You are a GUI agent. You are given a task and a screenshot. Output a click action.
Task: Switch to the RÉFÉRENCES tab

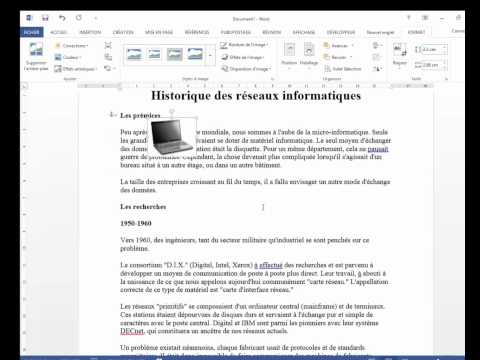tap(197, 32)
